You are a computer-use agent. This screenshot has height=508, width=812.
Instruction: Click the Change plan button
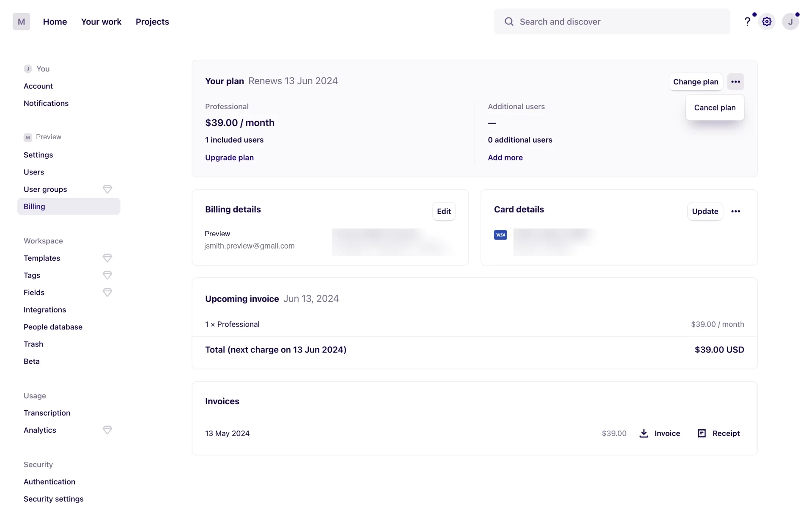point(696,82)
